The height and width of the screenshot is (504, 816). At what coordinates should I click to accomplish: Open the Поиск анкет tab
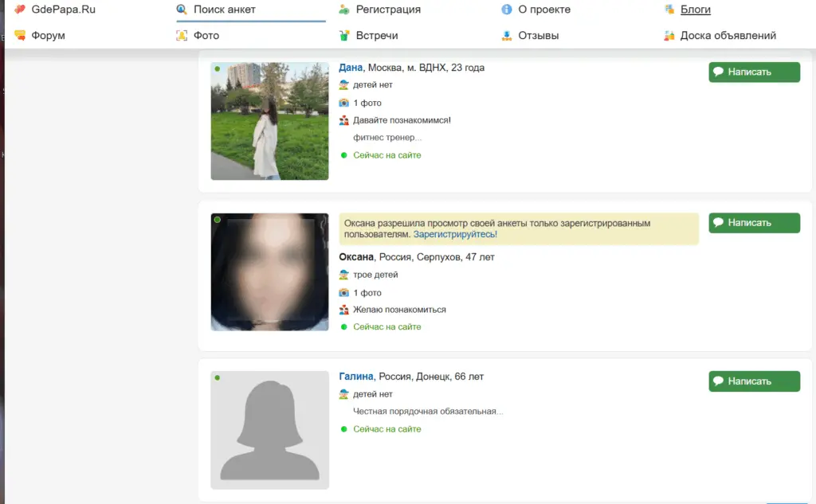(225, 10)
